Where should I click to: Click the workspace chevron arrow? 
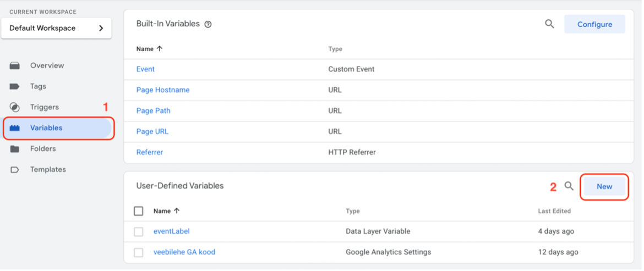click(101, 28)
